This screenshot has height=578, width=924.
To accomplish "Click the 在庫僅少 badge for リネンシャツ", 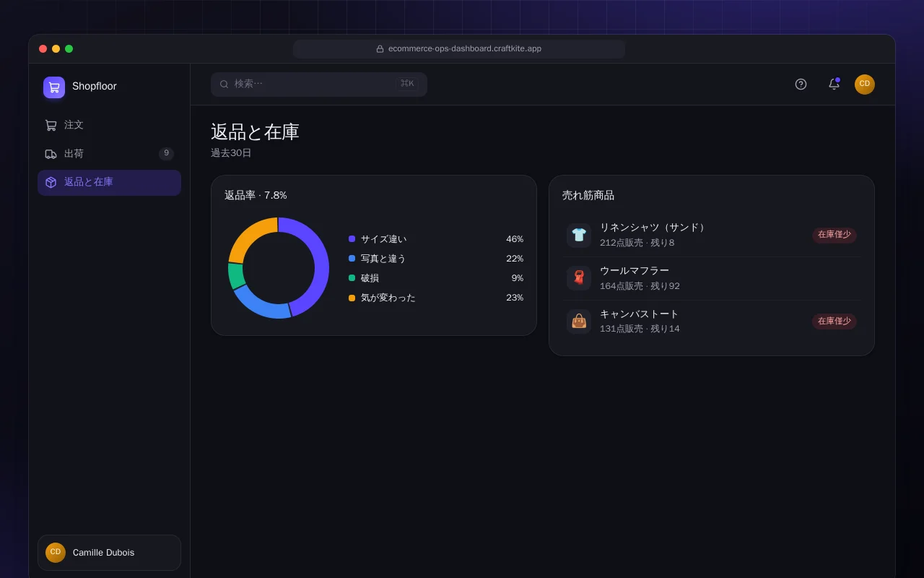I will 834,235.
